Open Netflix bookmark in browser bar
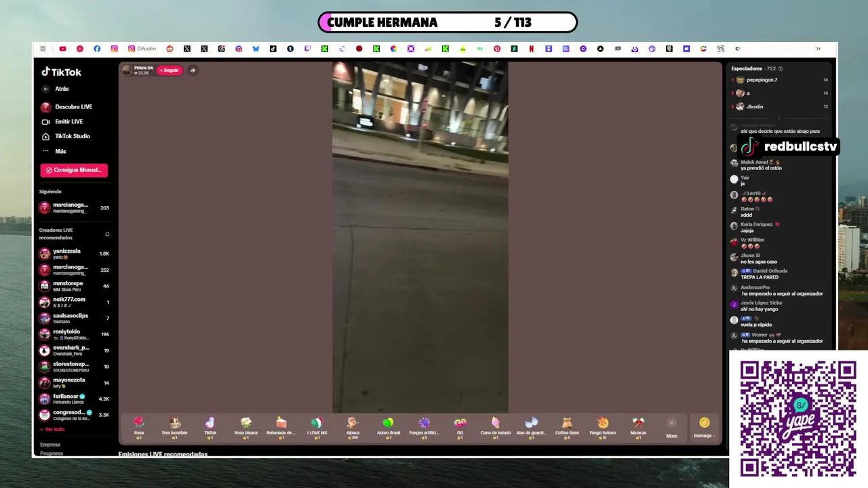This screenshot has width=868, height=488. pos(531,49)
